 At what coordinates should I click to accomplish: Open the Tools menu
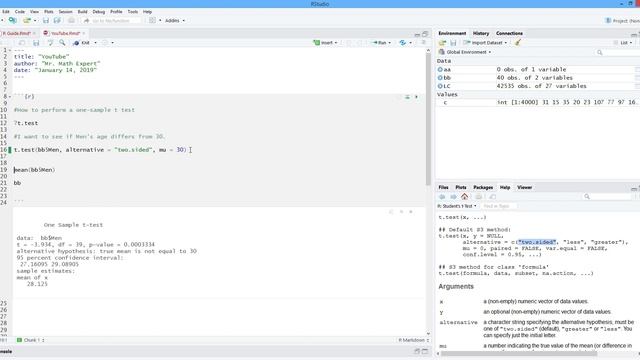tap(133, 12)
